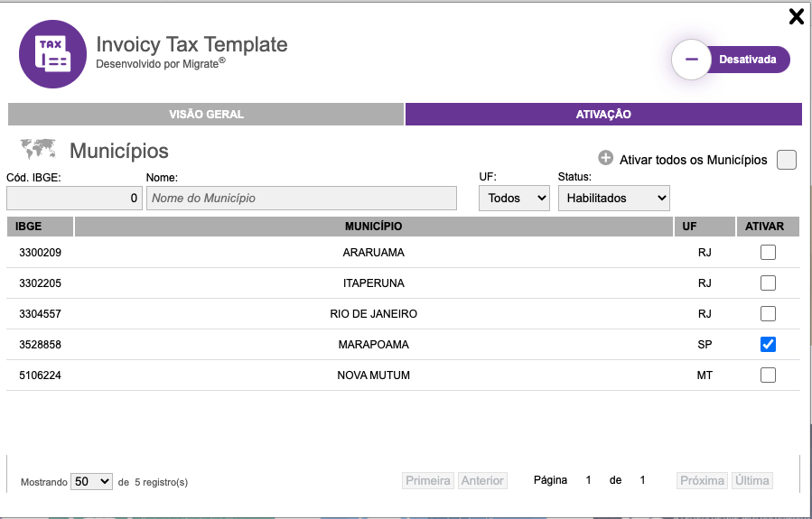812x519 pixels.
Task: Click the Invoicy Tax Template logo icon
Action: [52, 54]
